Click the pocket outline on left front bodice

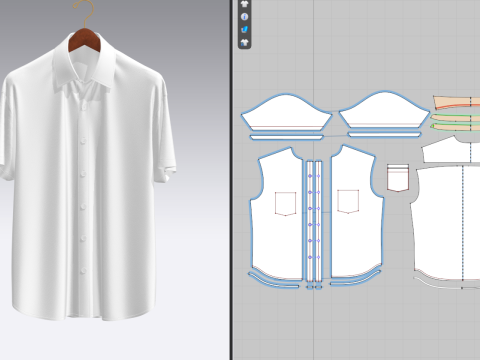tap(285, 204)
